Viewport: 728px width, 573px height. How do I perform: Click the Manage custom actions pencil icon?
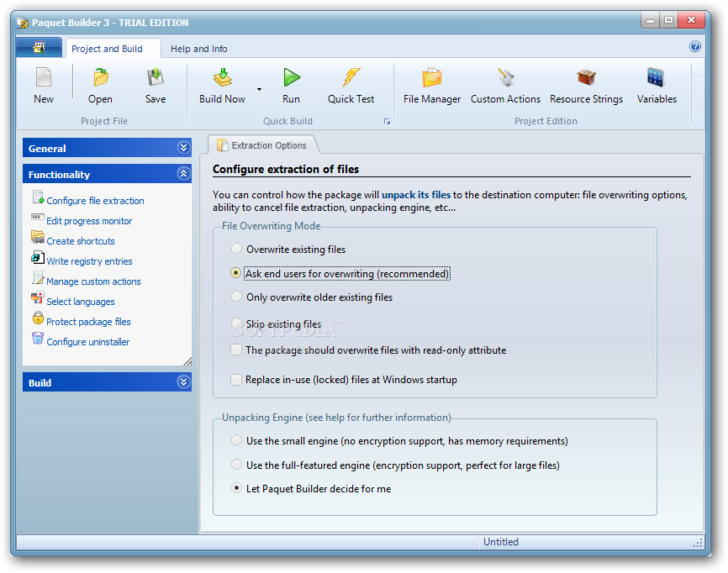click(38, 277)
